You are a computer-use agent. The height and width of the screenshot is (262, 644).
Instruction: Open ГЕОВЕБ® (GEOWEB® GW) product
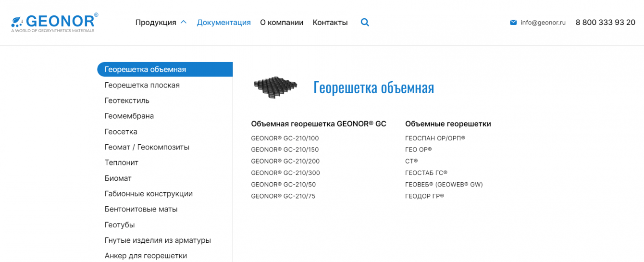click(x=444, y=184)
